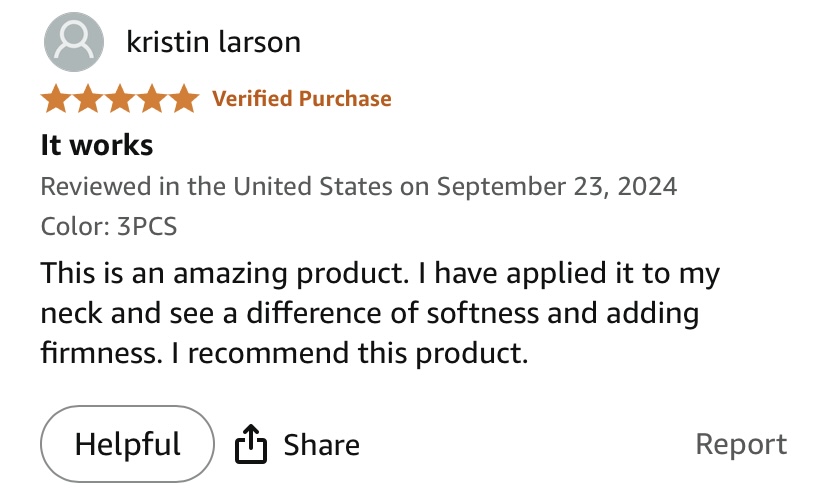Click the September 23, 2024 date
This screenshot has width=828, height=494.
557,186
